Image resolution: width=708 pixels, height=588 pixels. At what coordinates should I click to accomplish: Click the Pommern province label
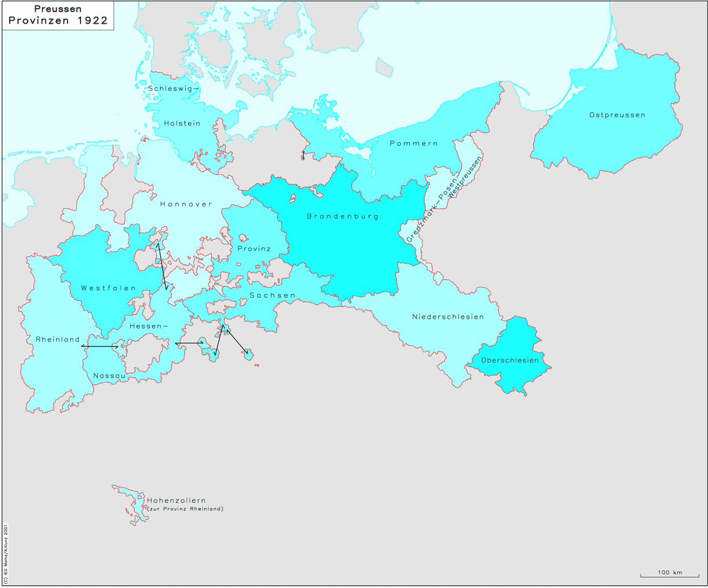413,143
